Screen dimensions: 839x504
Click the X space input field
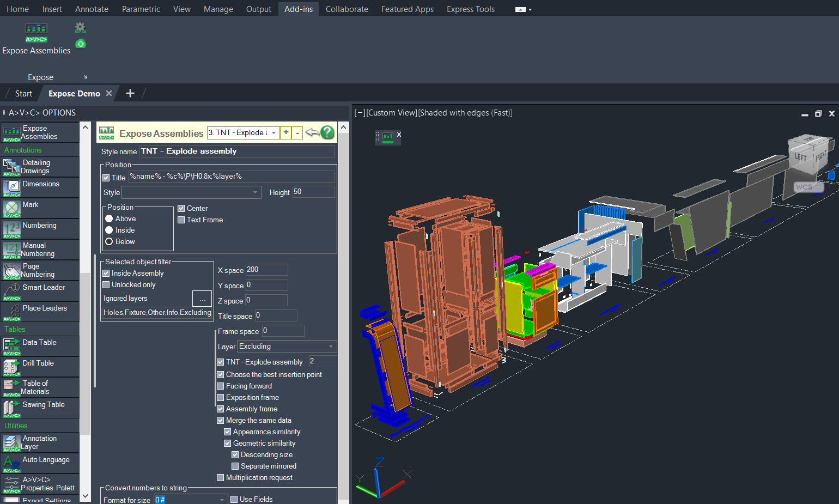click(x=266, y=270)
